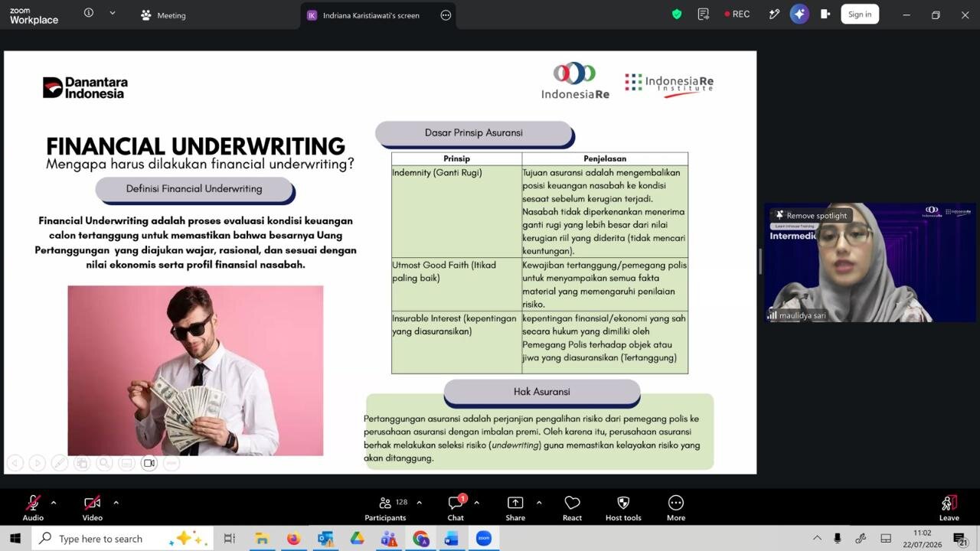The height and width of the screenshot is (551, 980).
Task: Open Google Chrome from the taskbar
Action: tap(421, 539)
